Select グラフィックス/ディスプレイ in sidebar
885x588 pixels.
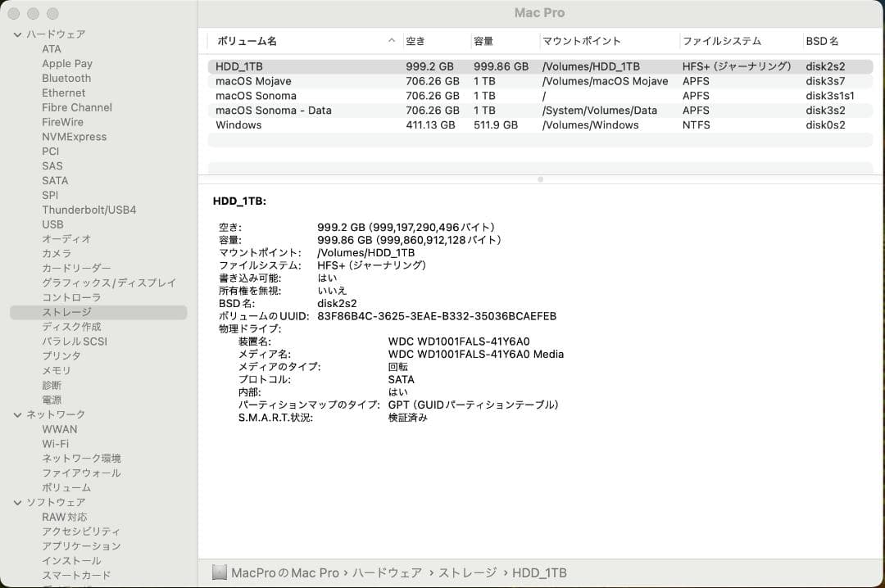point(109,283)
